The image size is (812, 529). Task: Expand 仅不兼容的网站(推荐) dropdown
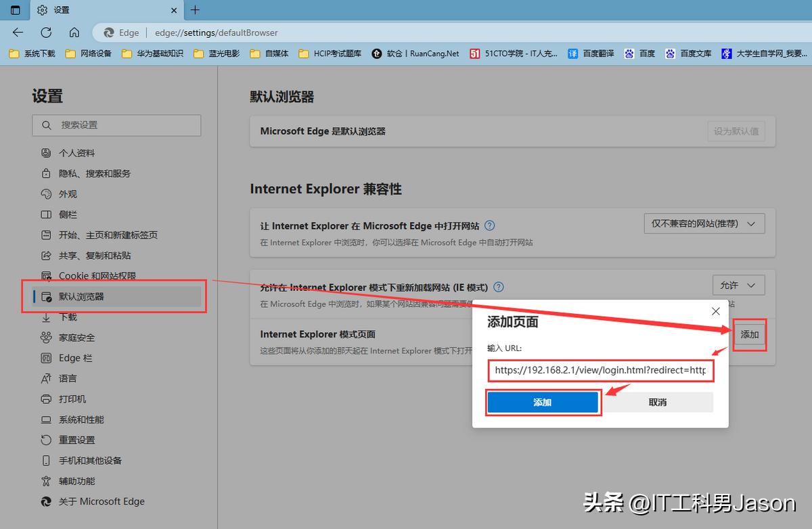point(704,223)
